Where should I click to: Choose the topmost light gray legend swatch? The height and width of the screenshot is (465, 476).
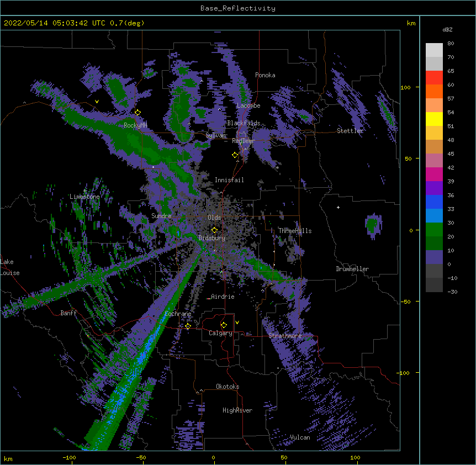(x=434, y=50)
